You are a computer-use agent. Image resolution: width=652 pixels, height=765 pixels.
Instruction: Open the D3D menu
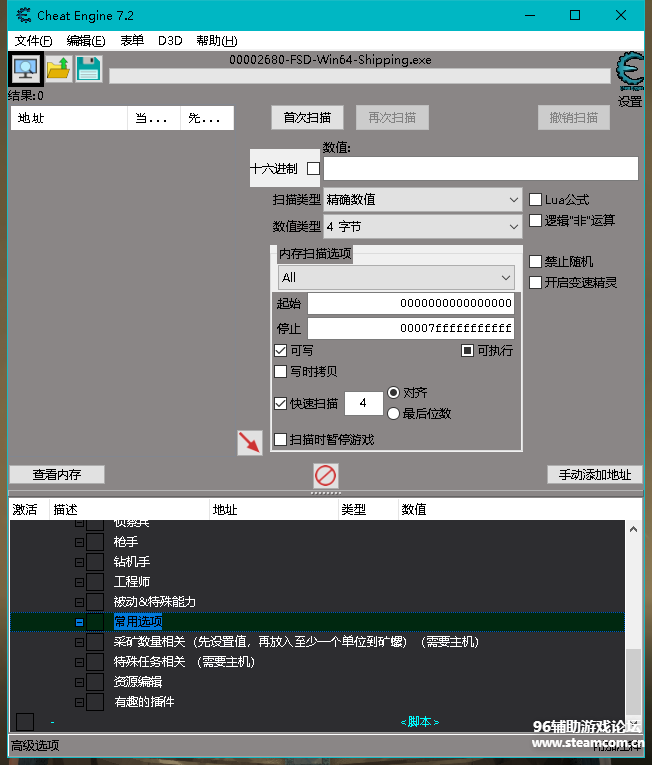(170, 40)
